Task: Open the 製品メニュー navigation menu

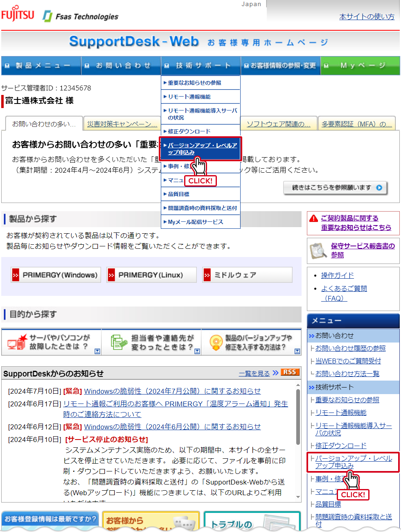Action: (41, 65)
